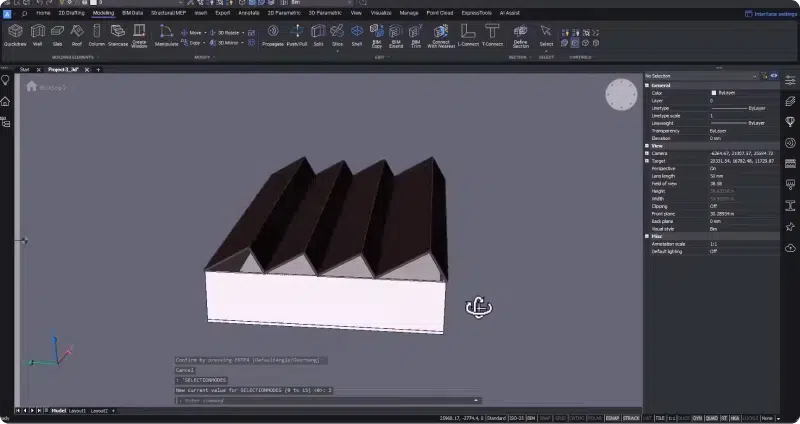This screenshot has height=424, width=800.
Task: Click the search magnifier icon near menu
Action: pos(24,13)
